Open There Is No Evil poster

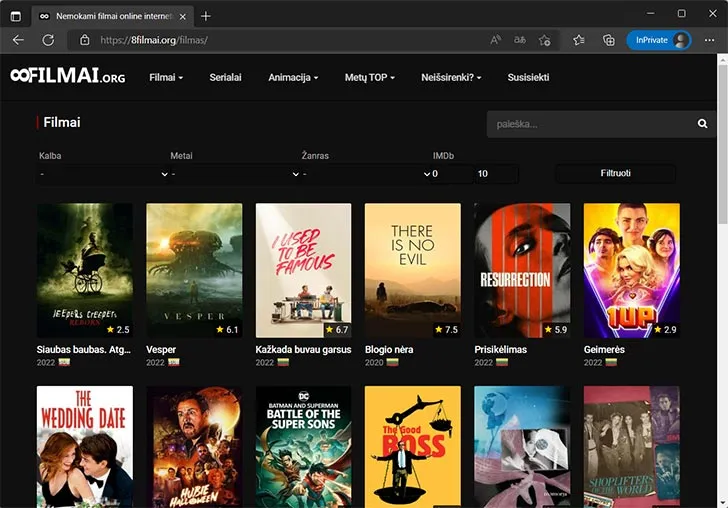413,270
